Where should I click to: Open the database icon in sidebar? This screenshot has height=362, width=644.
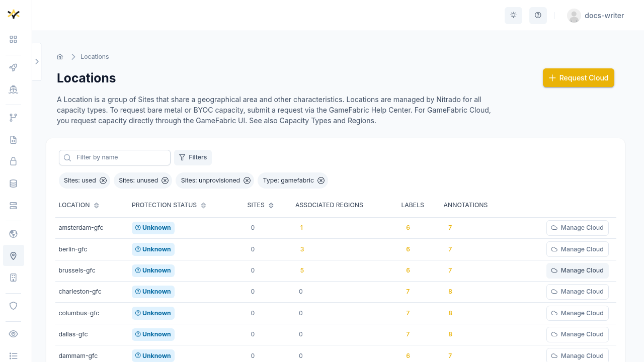click(x=14, y=184)
